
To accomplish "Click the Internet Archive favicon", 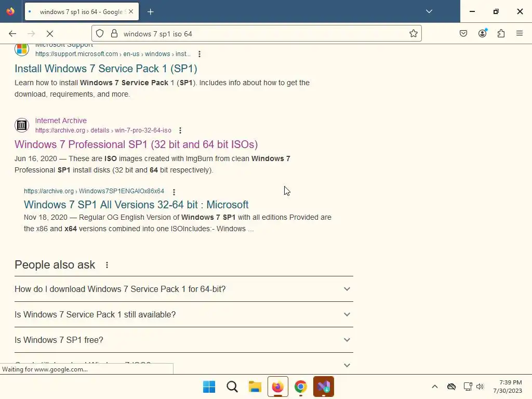I will tap(22, 125).
